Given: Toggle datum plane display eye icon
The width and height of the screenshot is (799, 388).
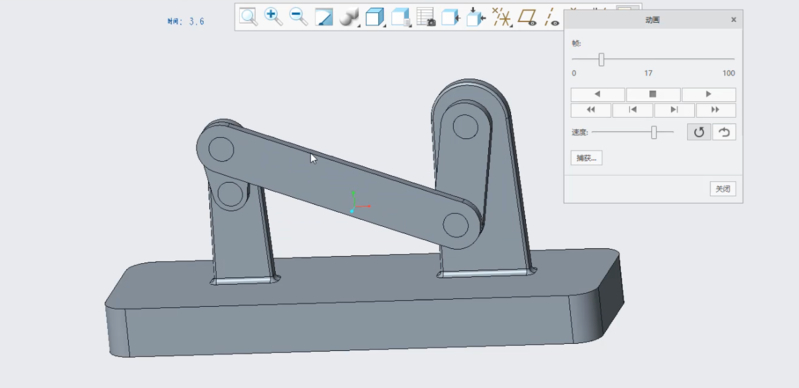Looking at the screenshot, I should 527,17.
